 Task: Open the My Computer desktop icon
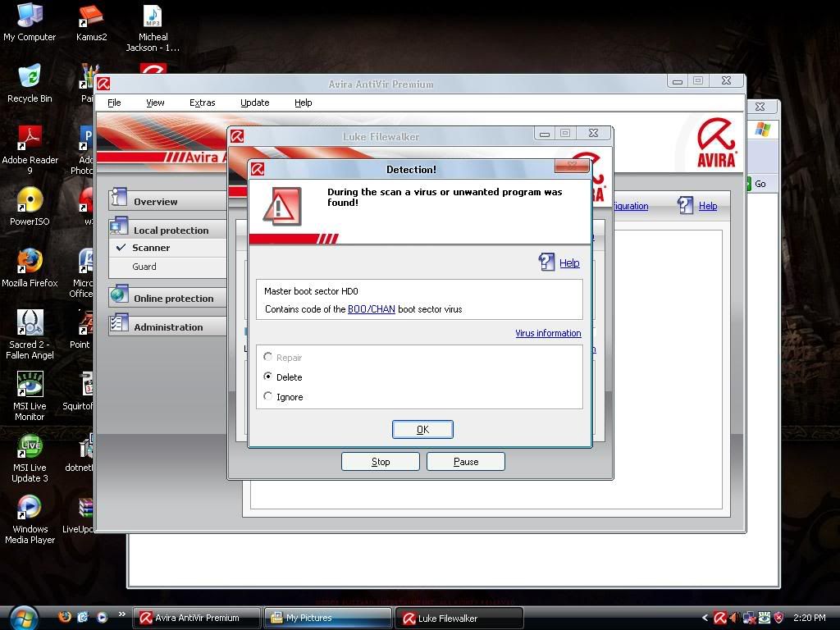[x=30, y=22]
